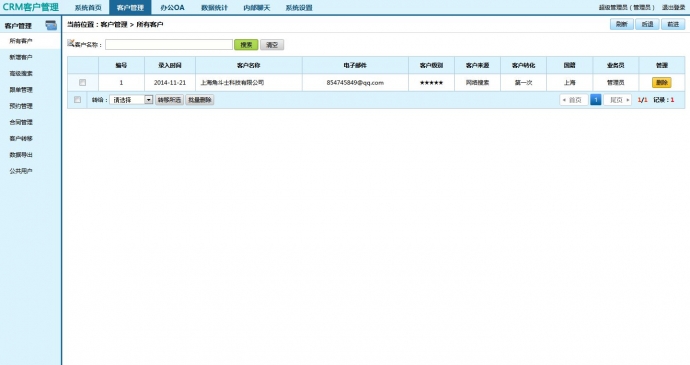690x365 pixels.
Task: Open the 请选择 transfer dropdown
Action: click(x=131, y=100)
